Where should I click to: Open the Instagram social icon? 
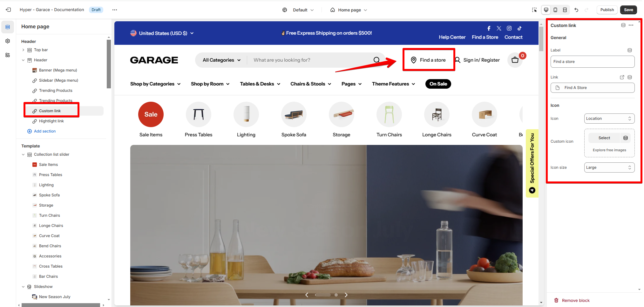coord(509,28)
